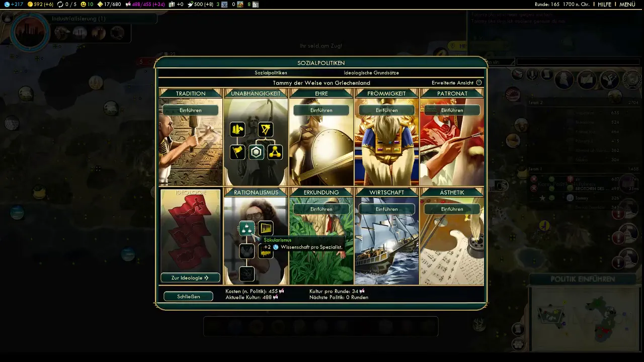Viewport: 644px width, 362px height.
Task: Choose the top-left gold buildings policy in Unabhängigkeit
Action: [x=237, y=130]
